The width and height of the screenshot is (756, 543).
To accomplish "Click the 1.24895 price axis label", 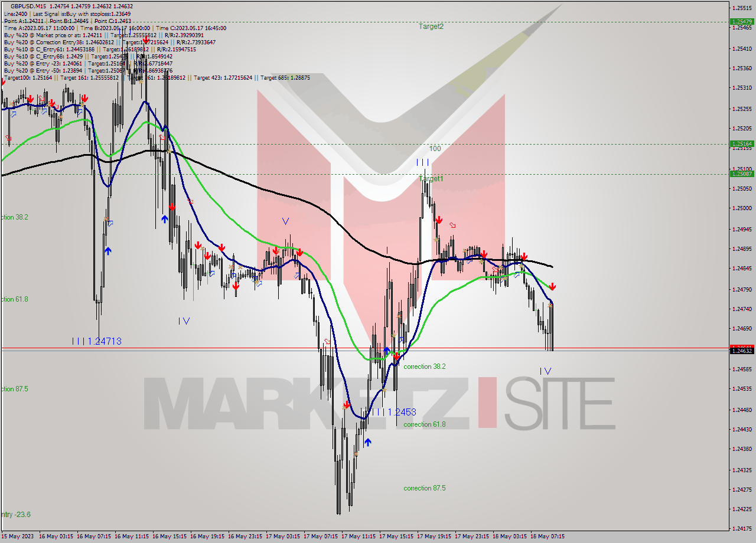I will pos(742,249).
